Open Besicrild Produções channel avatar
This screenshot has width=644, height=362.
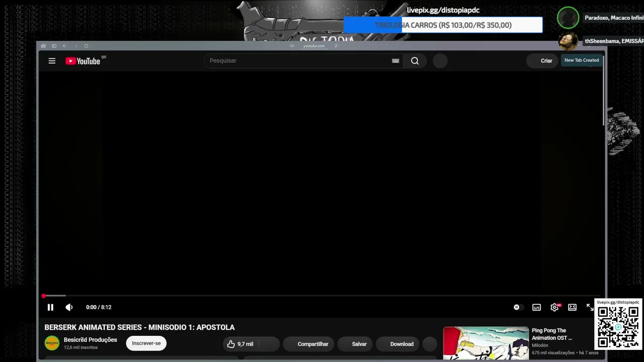click(52, 343)
